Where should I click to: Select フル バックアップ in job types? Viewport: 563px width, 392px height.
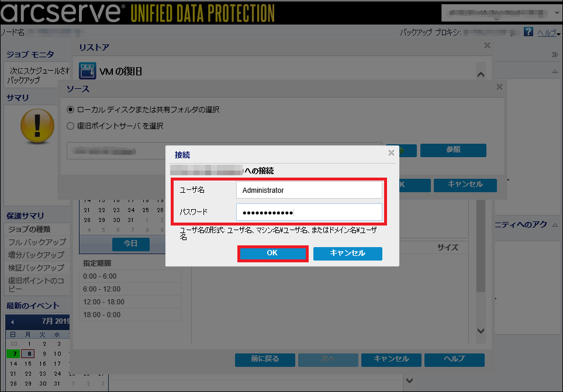(37, 242)
